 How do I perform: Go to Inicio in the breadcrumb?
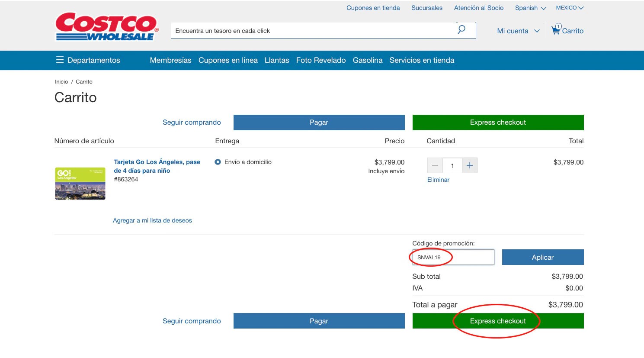[x=61, y=81]
